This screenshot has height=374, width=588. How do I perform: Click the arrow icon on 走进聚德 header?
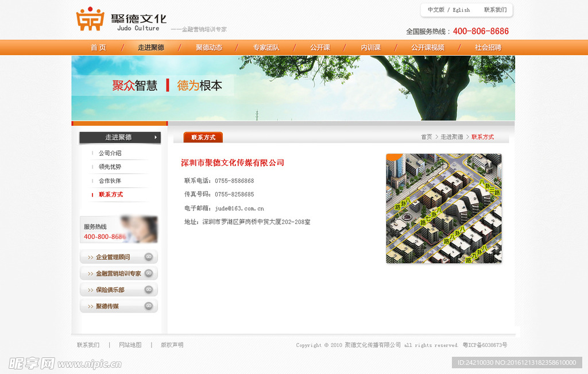click(156, 137)
